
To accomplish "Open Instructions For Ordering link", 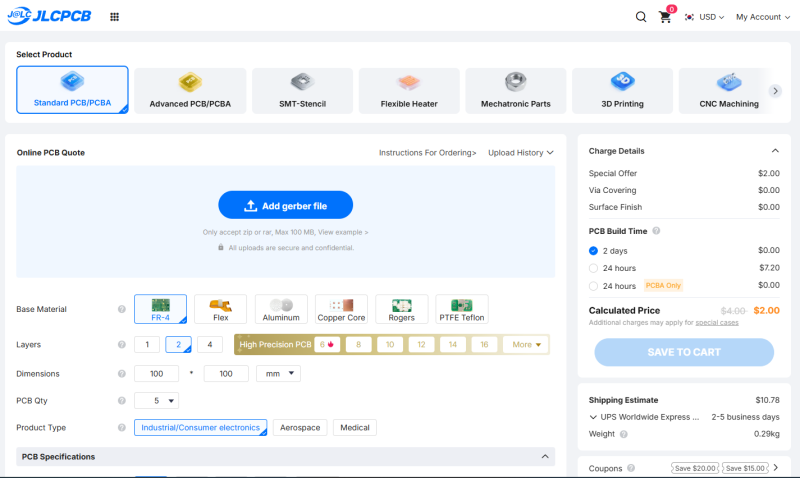I will coord(428,153).
